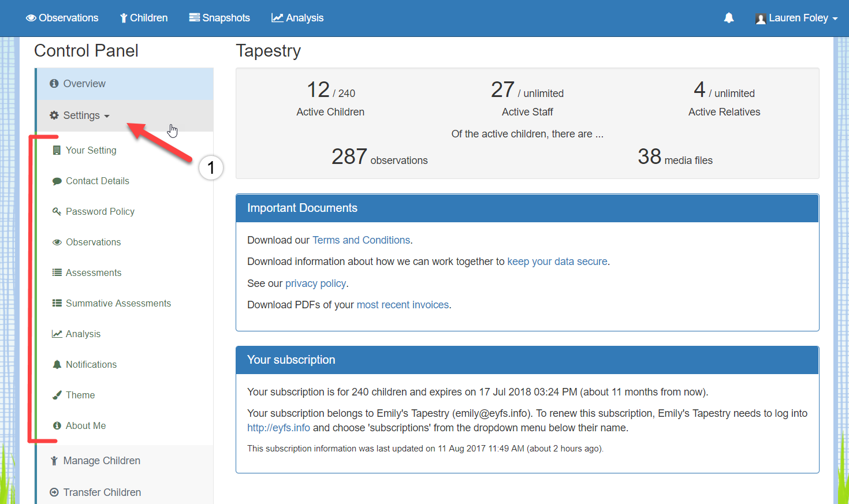Open the most recent invoices link
Screen dimensions: 849x504
(403, 305)
